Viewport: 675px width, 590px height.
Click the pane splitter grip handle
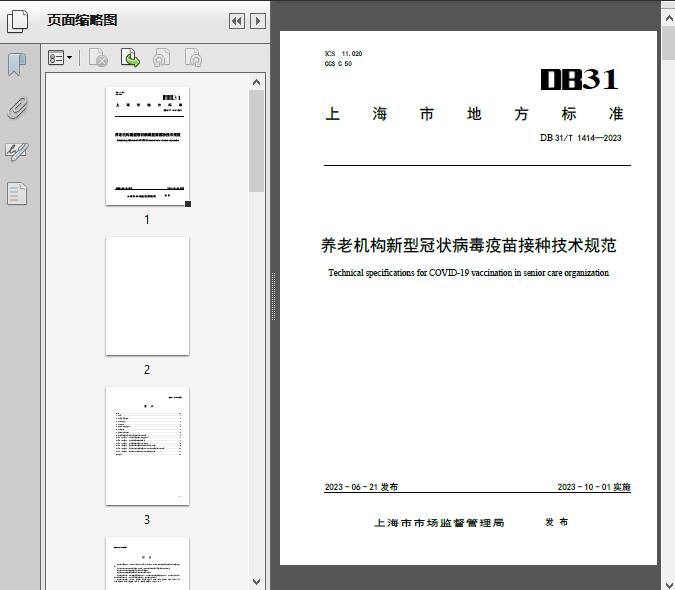273,297
